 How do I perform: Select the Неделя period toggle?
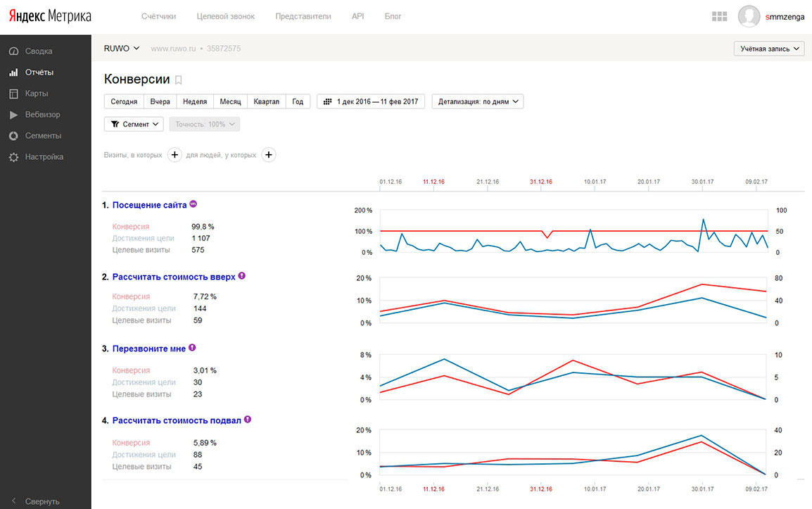pos(194,101)
